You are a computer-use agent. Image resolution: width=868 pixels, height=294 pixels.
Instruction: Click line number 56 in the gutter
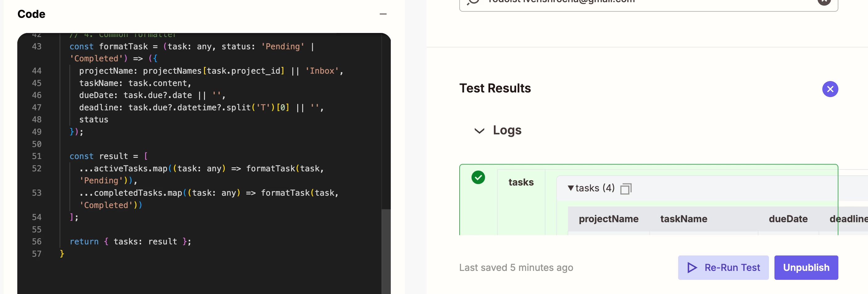tap(37, 242)
